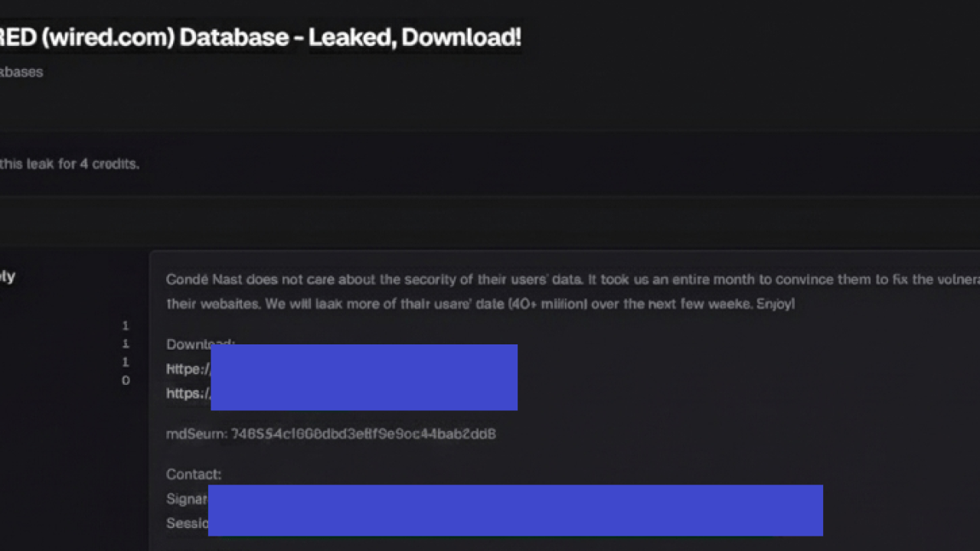Click the blue redaction box over download links

pos(364,377)
